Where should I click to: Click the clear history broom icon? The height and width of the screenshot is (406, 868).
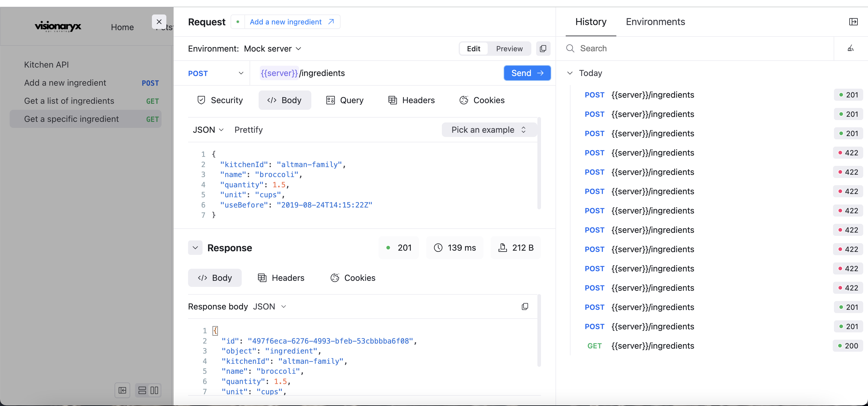(x=851, y=49)
